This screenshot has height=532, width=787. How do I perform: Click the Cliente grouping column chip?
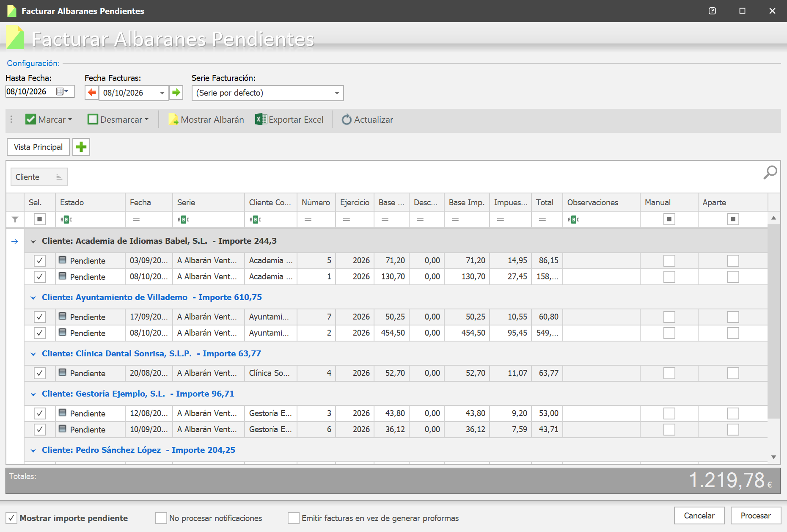point(39,177)
